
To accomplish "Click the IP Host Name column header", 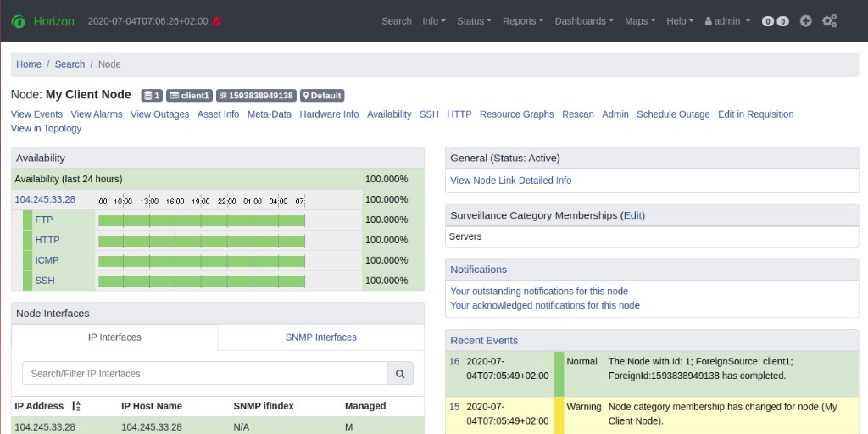I will (152, 406).
